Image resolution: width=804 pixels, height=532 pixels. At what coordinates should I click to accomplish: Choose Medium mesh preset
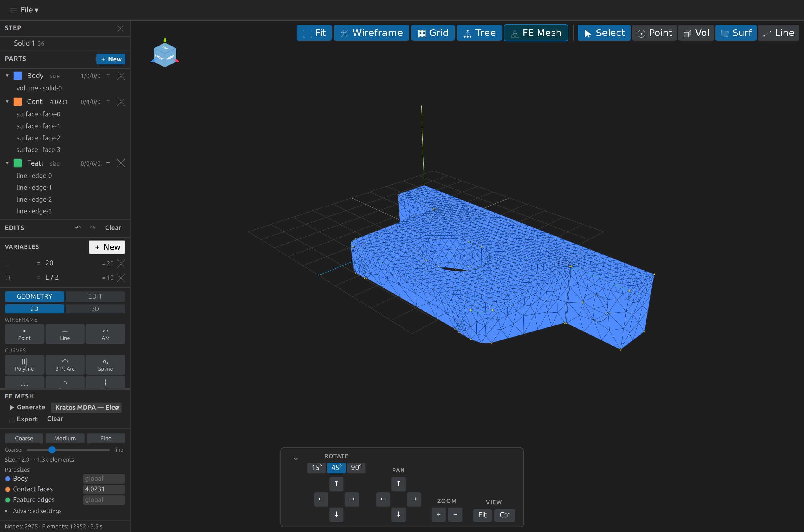(x=65, y=438)
